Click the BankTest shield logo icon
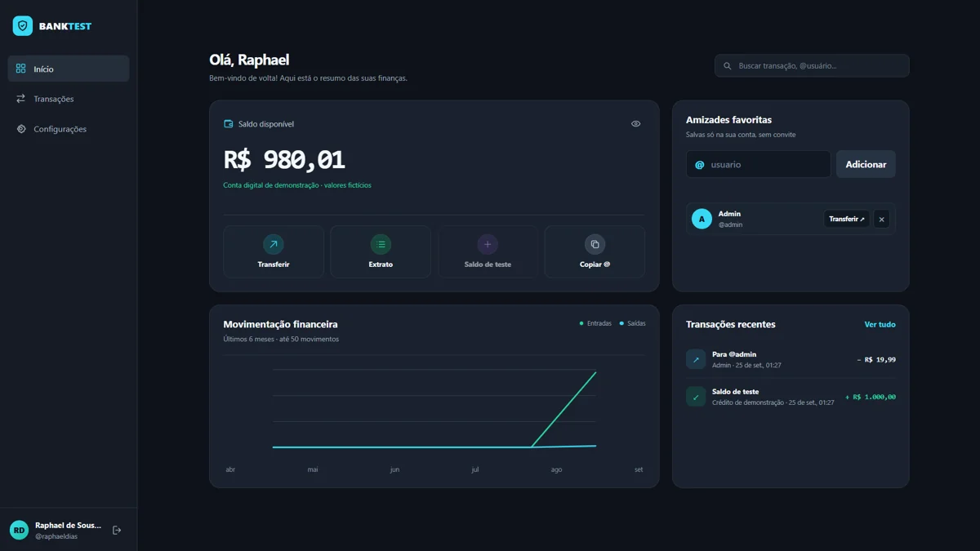 pyautogui.click(x=23, y=26)
